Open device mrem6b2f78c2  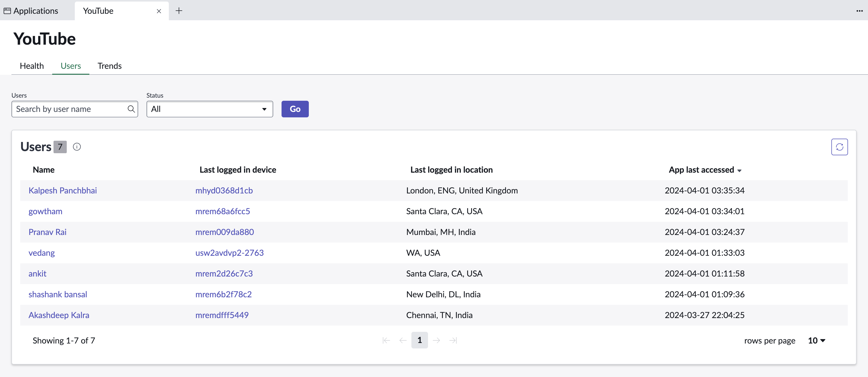pyautogui.click(x=223, y=294)
